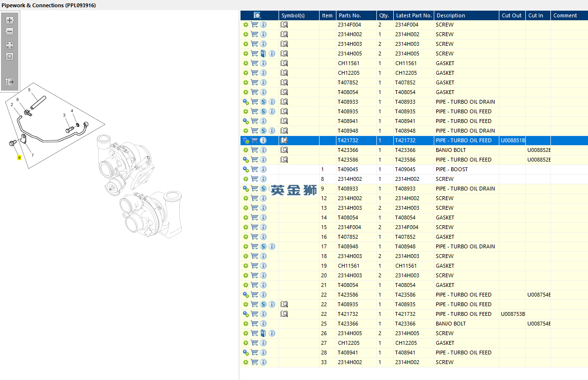588x380 pixels.
Task: Click the Description column header
Action: pos(451,15)
